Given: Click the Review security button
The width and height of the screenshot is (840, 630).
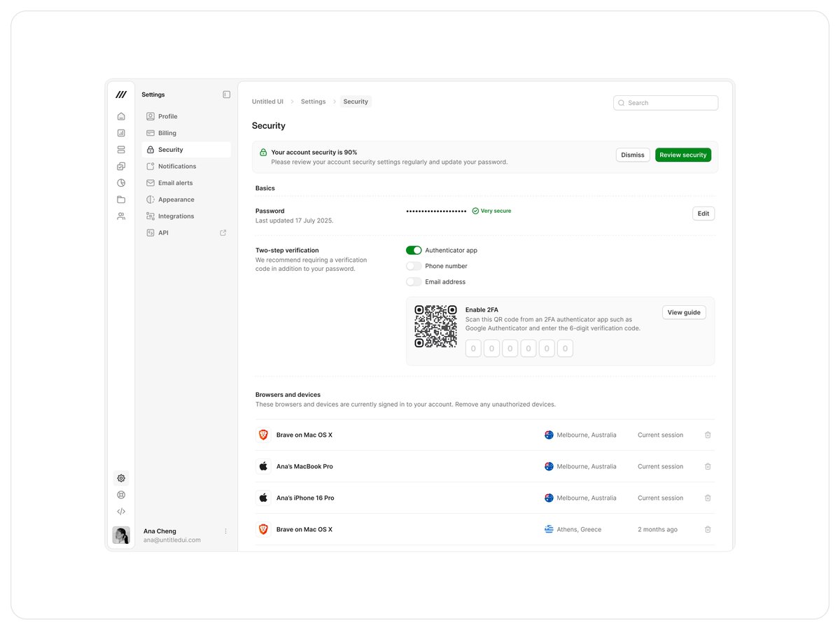Looking at the screenshot, I should point(683,155).
